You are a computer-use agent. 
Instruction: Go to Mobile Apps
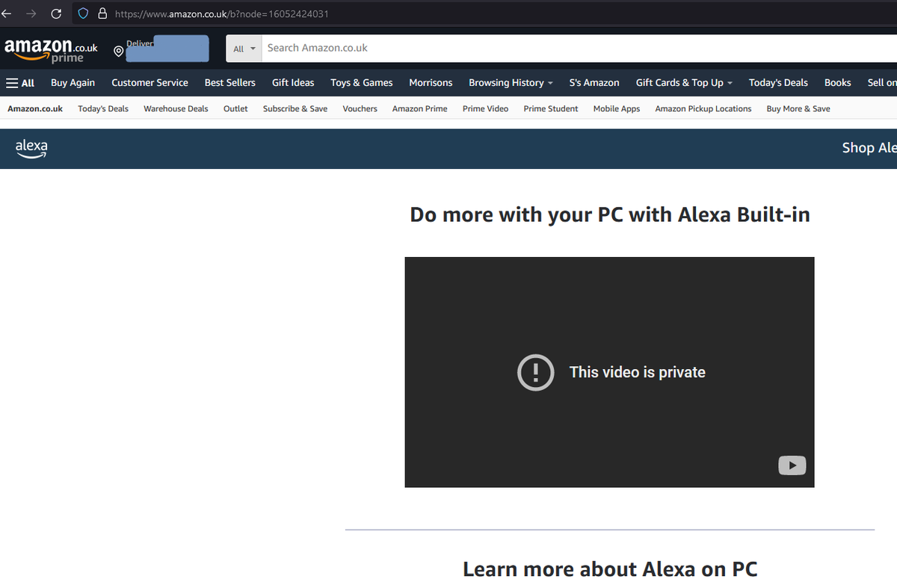coord(617,109)
